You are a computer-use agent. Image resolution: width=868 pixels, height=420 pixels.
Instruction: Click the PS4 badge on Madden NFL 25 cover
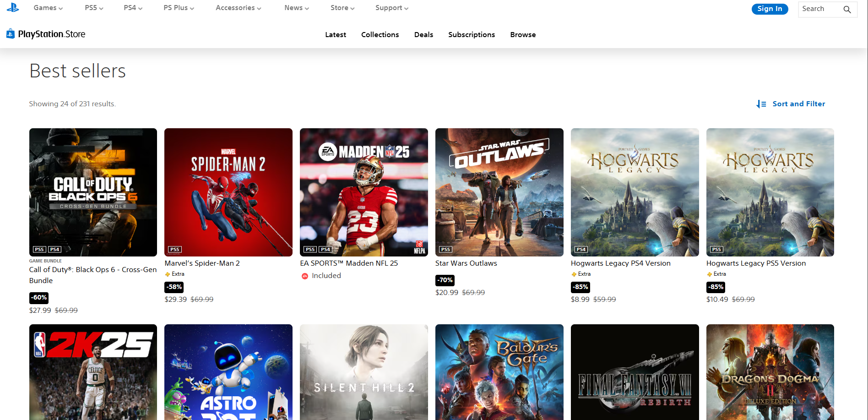click(325, 250)
